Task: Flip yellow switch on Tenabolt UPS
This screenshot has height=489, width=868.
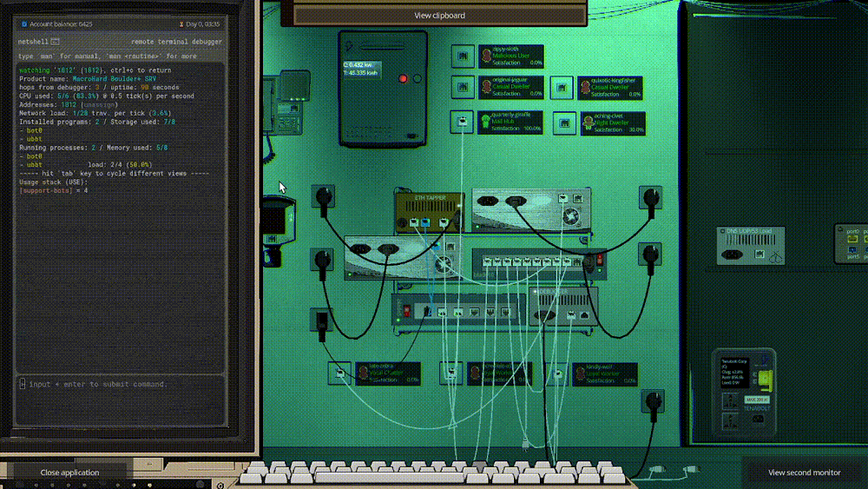Action: [765, 380]
